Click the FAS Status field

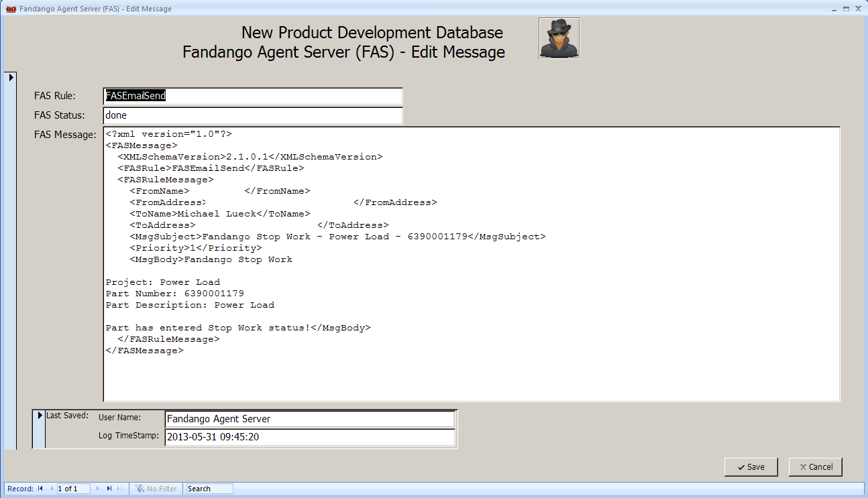(253, 115)
